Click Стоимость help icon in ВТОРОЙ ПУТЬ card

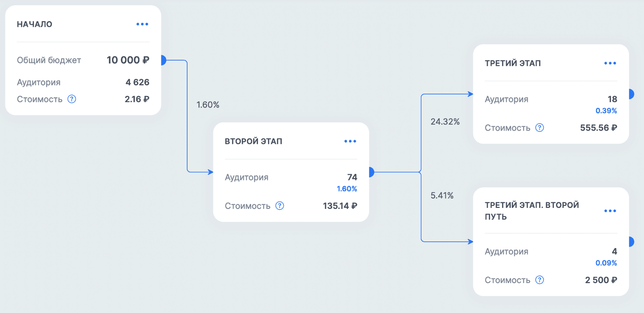(x=540, y=280)
